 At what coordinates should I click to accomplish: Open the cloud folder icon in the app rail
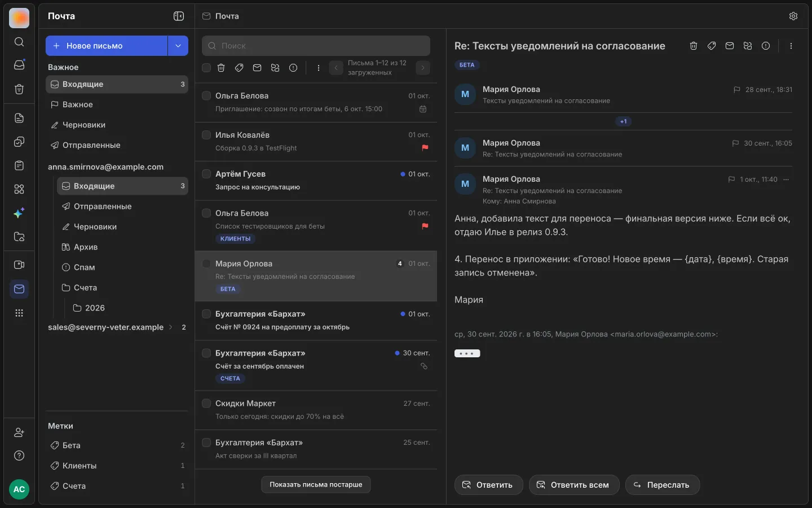(x=19, y=237)
